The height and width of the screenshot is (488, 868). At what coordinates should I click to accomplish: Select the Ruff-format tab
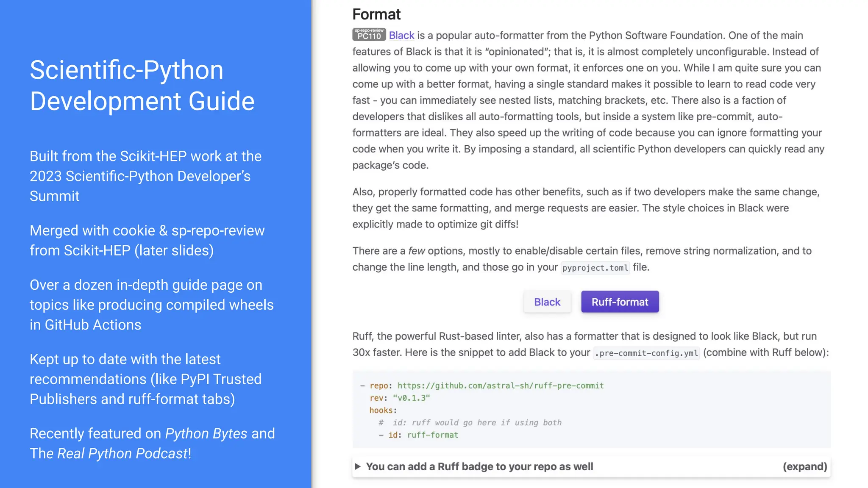click(x=620, y=302)
